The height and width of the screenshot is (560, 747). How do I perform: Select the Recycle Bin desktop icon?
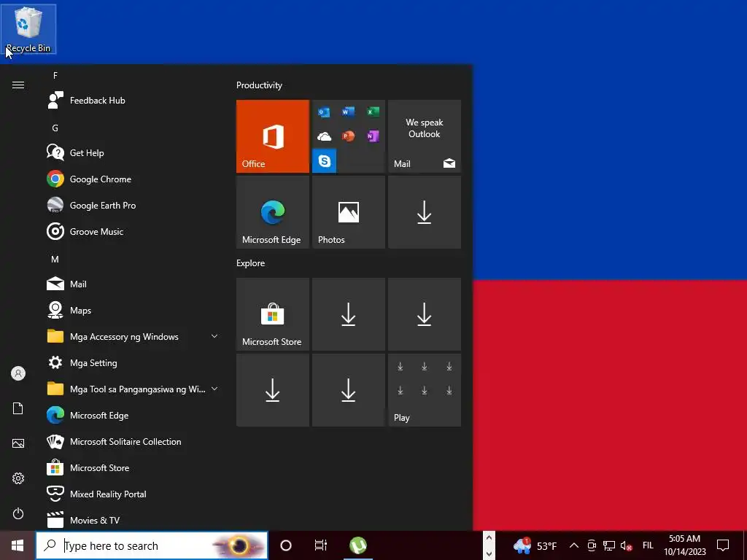[28, 29]
